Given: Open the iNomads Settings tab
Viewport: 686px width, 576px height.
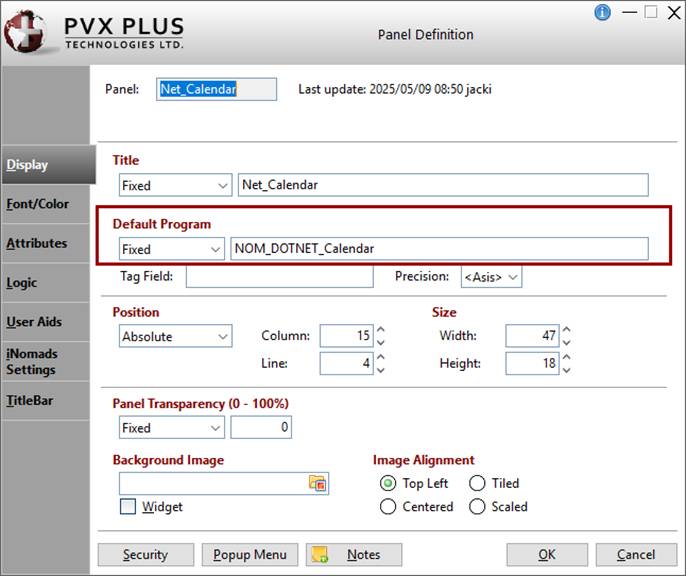Looking at the screenshot, I should 32,361.
